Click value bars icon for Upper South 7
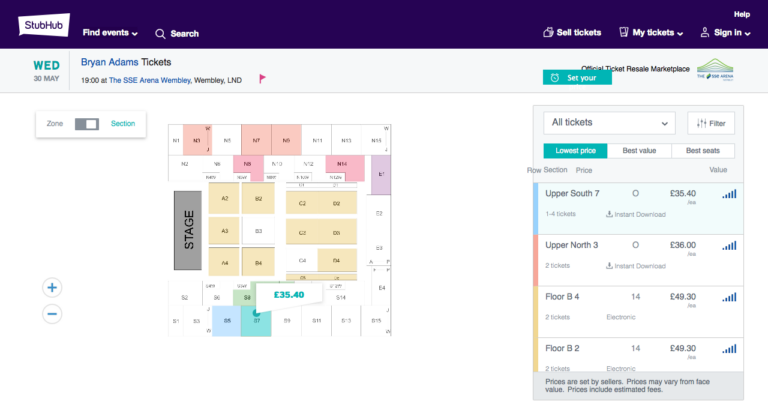This screenshot has height=419, width=768. click(x=729, y=194)
